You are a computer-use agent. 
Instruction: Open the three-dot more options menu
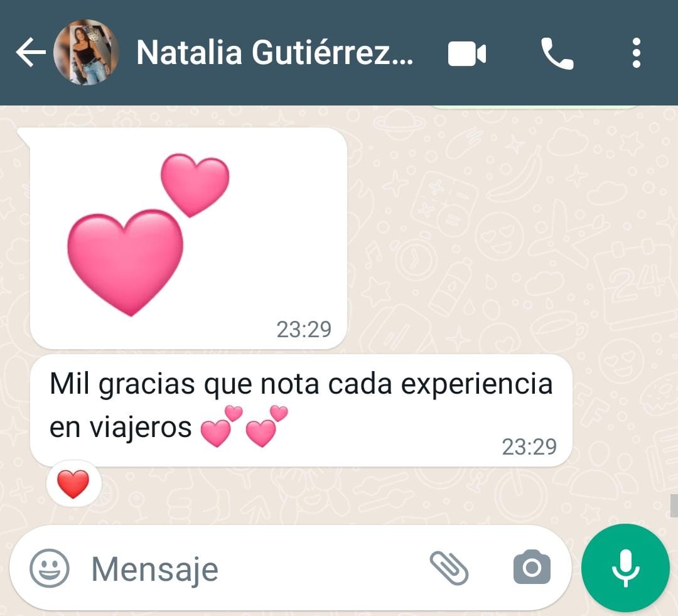click(x=636, y=53)
